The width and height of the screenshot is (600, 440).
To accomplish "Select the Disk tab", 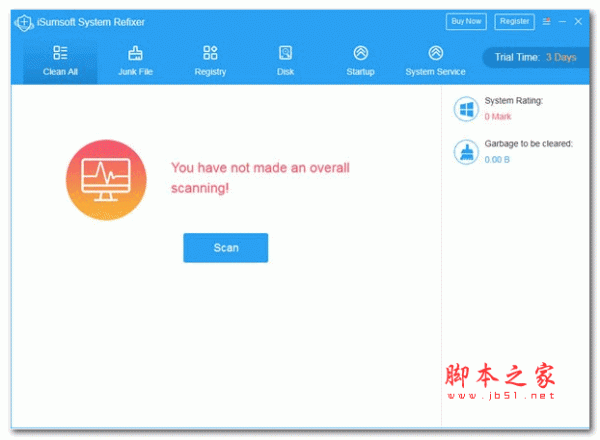I will tap(285, 62).
